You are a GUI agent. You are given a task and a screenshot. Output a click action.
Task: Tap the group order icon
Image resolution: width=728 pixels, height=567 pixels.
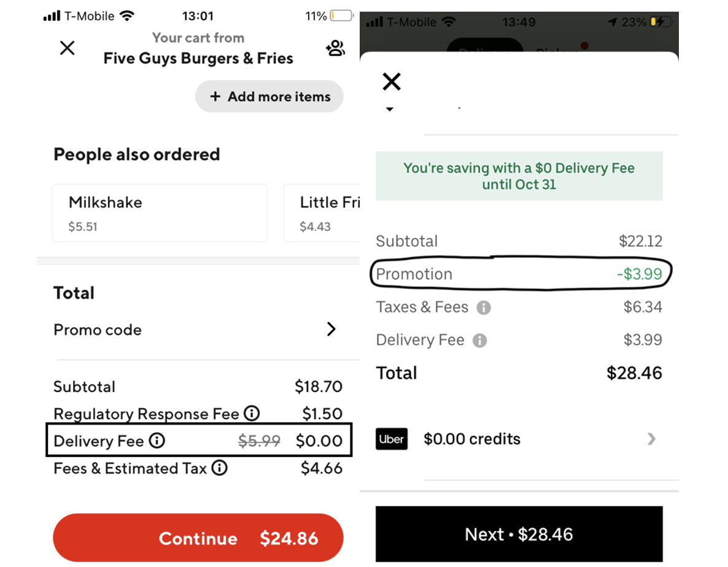(335, 48)
